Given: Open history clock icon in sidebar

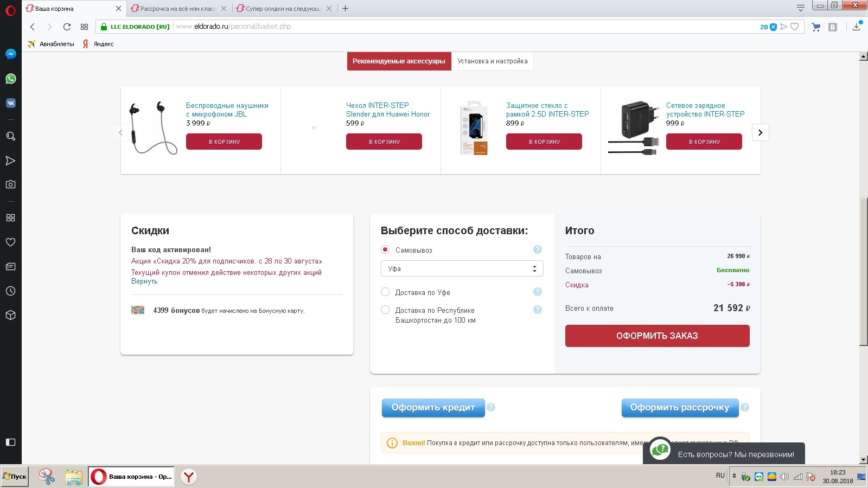Looking at the screenshot, I should click(10, 291).
